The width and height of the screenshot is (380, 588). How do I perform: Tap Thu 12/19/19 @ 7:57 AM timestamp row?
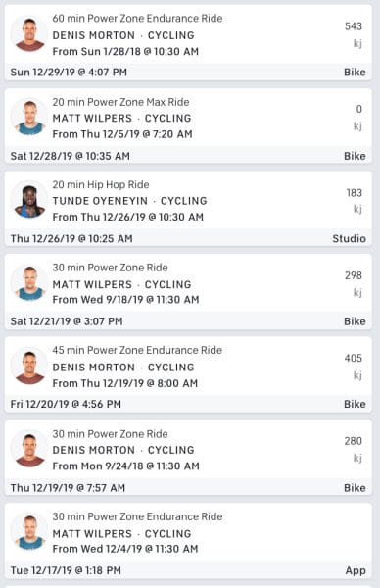click(x=188, y=487)
